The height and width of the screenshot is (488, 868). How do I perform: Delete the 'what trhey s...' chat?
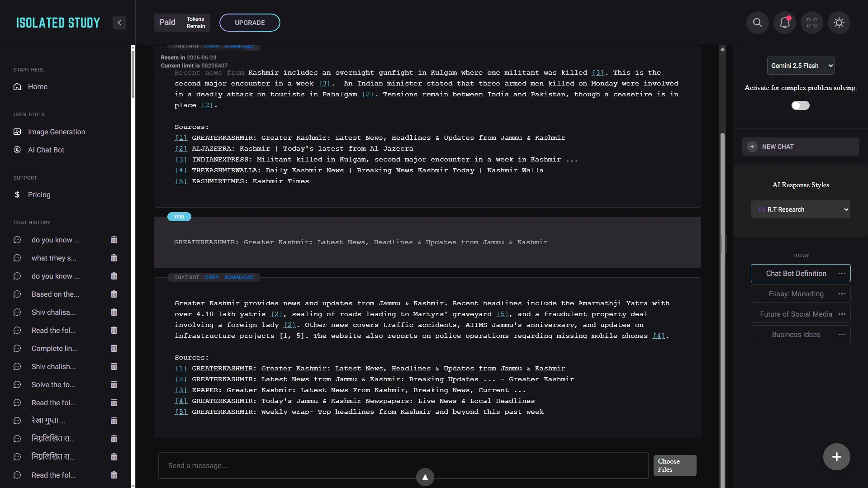click(x=114, y=258)
